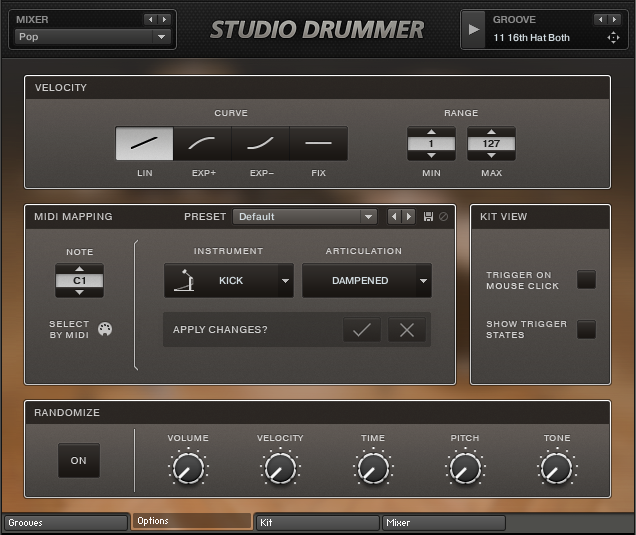Viewport: 636px width, 535px height.
Task: Confirm changes with the checkmark icon
Action: [361, 330]
